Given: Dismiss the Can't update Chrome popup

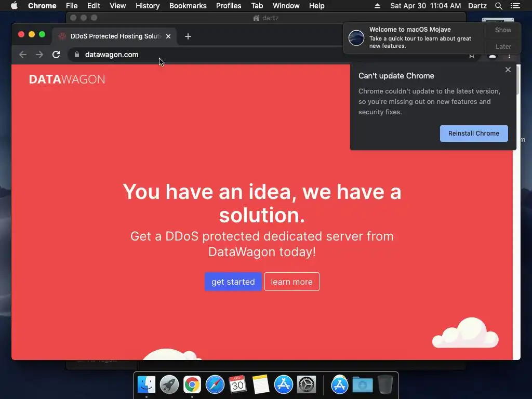Looking at the screenshot, I should pos(508,70).
